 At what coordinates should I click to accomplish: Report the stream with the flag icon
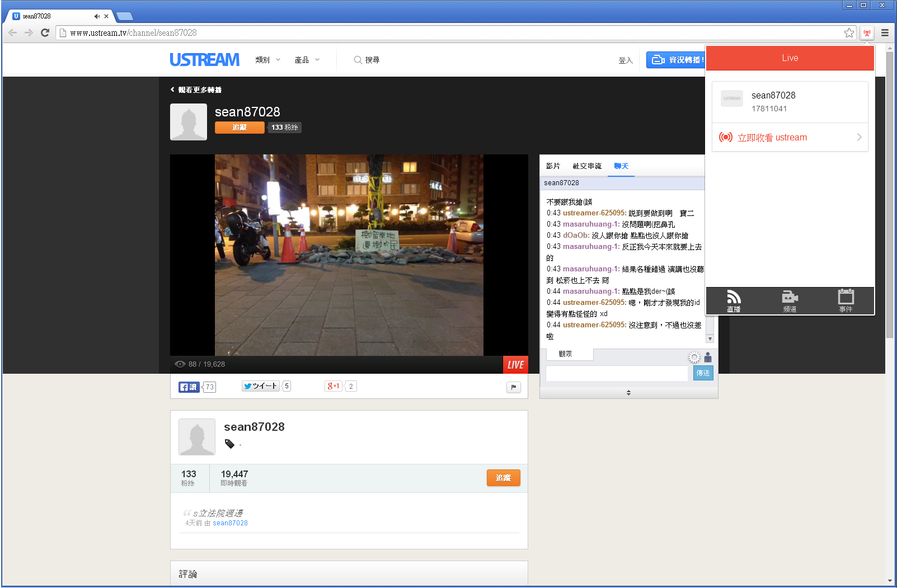coord(513,387)
